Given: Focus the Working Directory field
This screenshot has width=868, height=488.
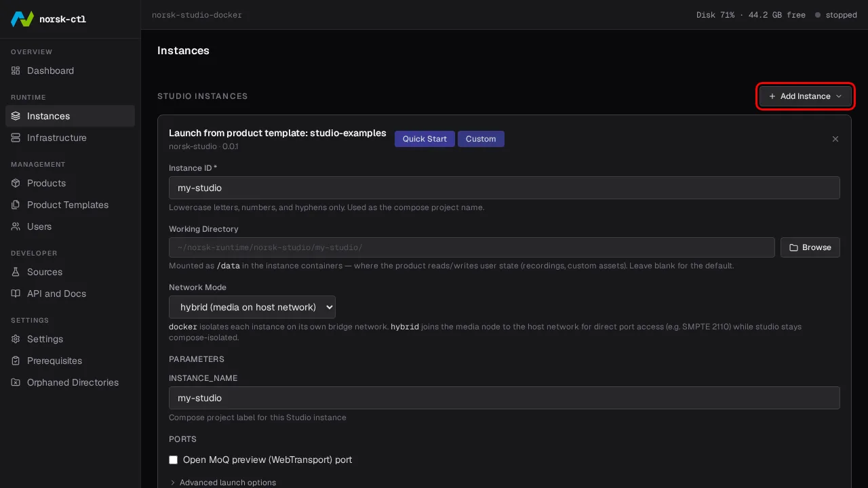Looking at the screenshot, I should coord(472,247).
